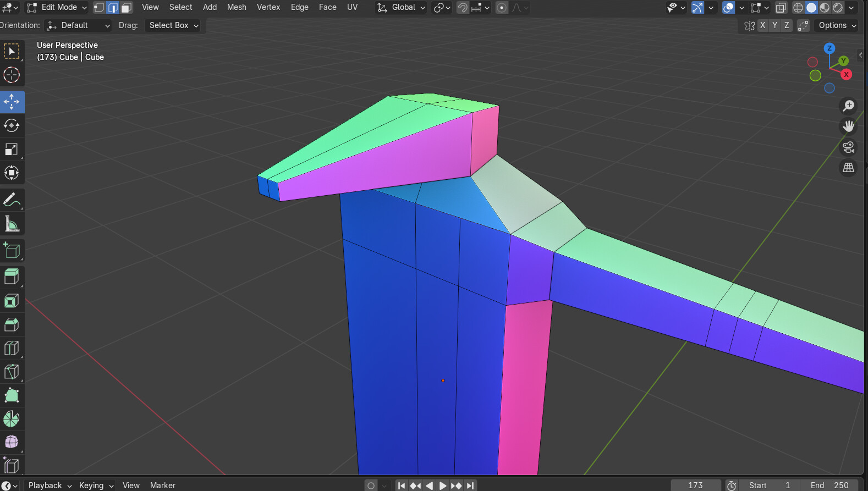Choose the Move tool
This screenshot has width=868, height=491.
[x=12, y=102]
